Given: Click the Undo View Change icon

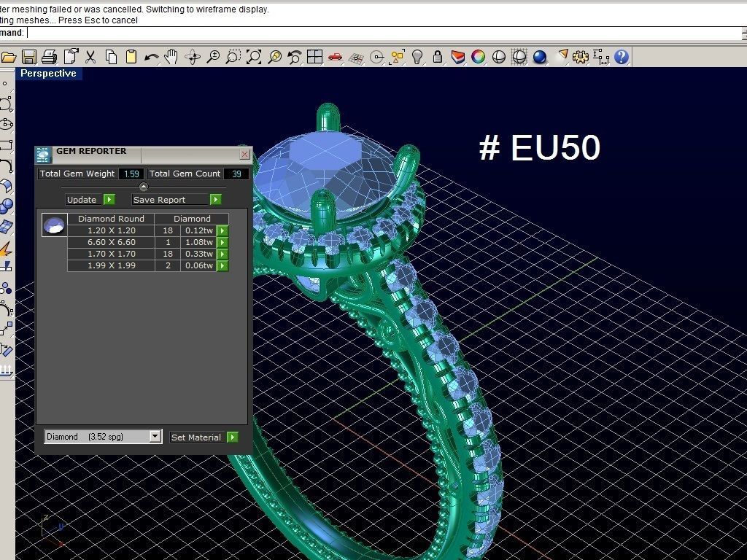Looking at the screenshot, I should point(295,57).
